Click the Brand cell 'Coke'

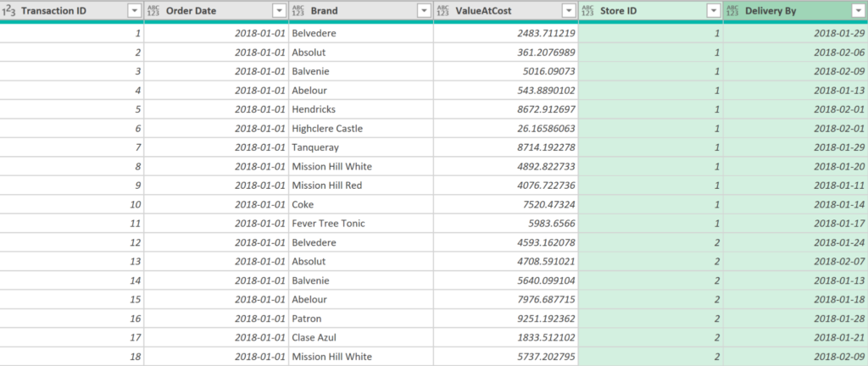[361, 204]
